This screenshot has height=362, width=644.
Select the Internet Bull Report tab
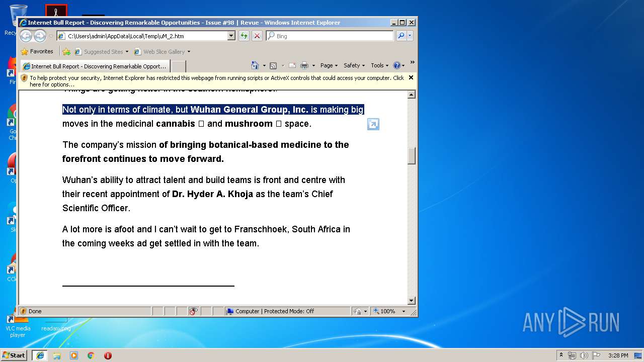click(95, 66)
